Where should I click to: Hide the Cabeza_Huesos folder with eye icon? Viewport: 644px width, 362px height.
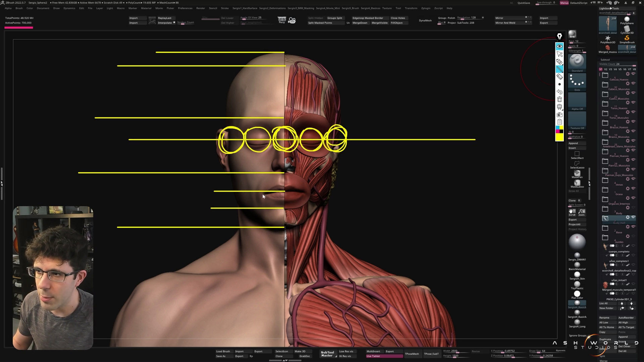pos(633,74)
